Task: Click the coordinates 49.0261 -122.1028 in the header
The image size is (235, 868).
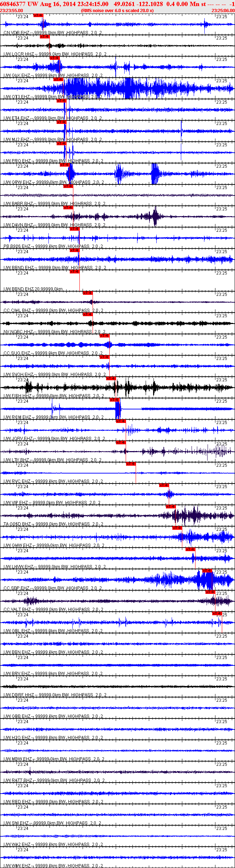Action: (139, 4)
